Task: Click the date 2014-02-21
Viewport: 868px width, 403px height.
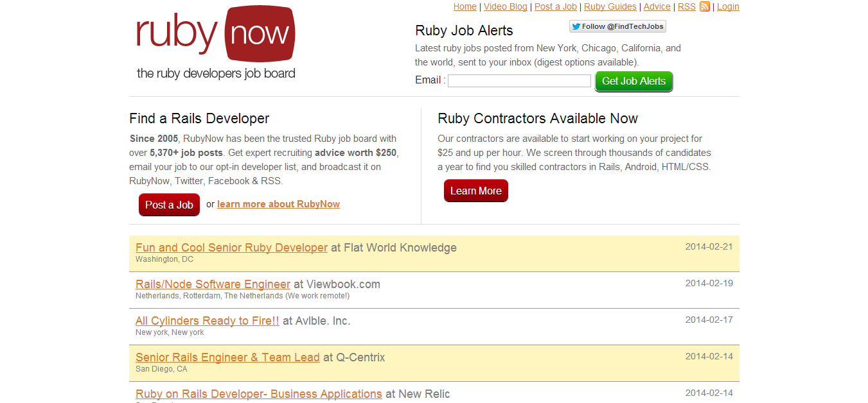Action: click(709, 246)
